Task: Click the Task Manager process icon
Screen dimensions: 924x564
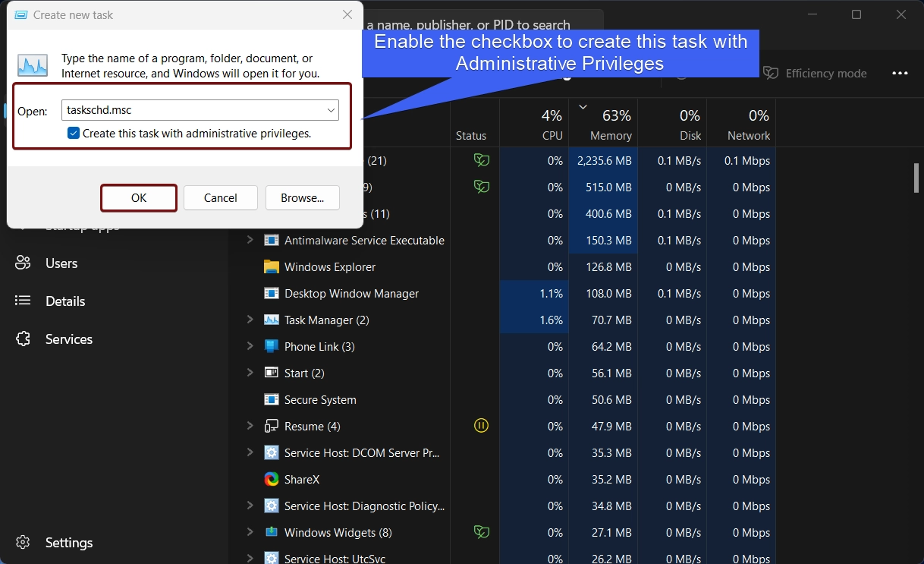Action: 272,320
